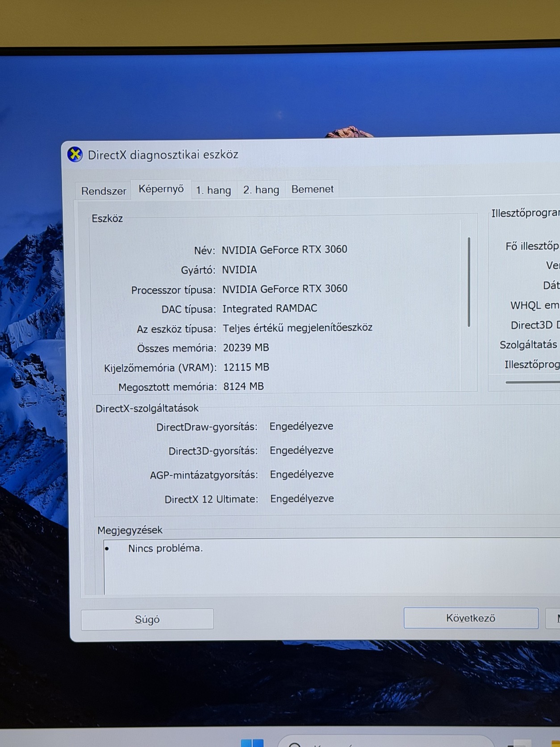The height and width of the screenshot is (747, 560).
Task: Click Processzor típusa value NVIDIA GeForce RTX 3060
Action: click(285, 289)
